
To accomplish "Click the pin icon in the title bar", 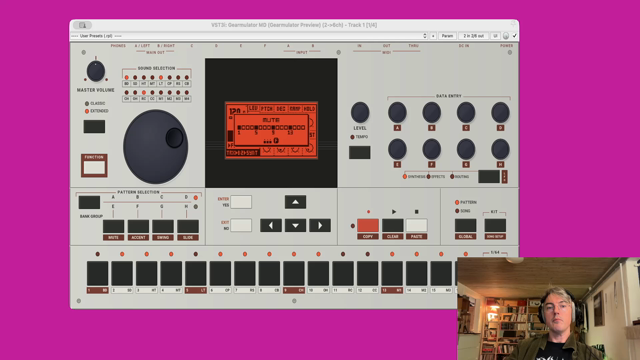I will (513, 24).
